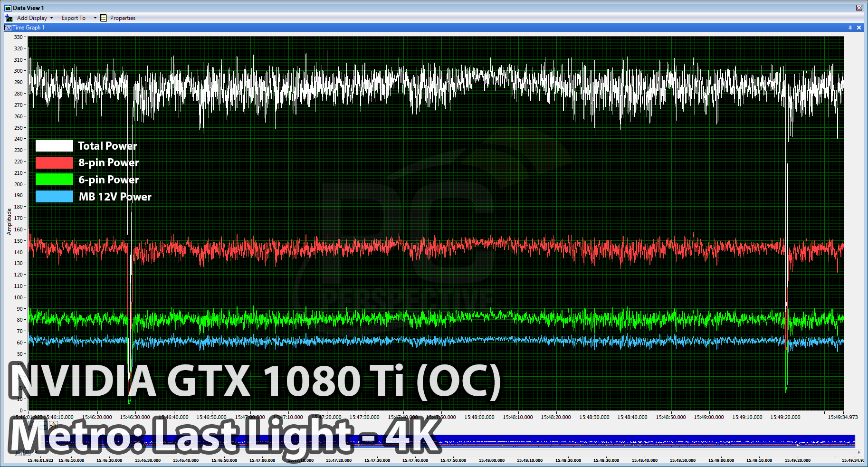868x467 pixels.
Task: Open the Properties panel label
Action: pos(123,18)
